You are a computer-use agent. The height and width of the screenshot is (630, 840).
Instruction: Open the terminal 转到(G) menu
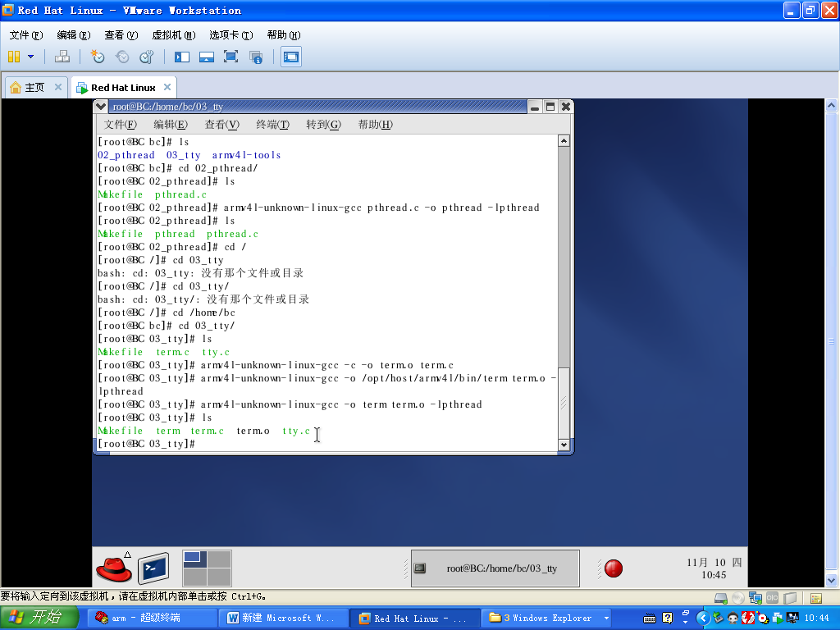[323, 125]
